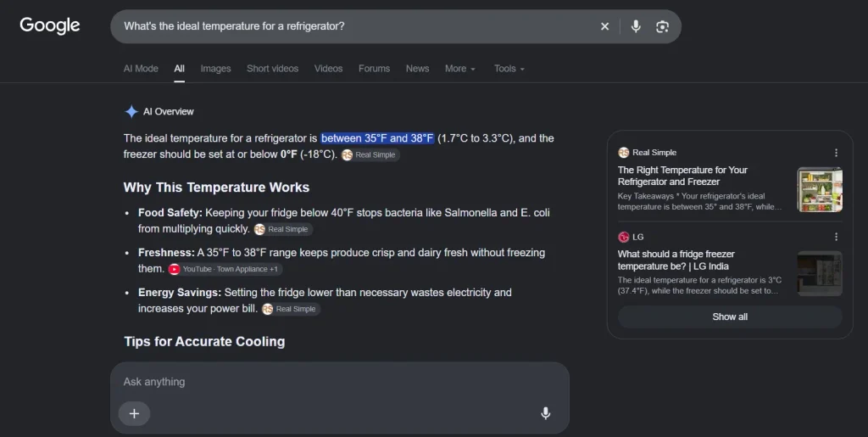Image resolution: width=868 pixels, height=437 pixels.
Task: Click Show all sources button
Action: click(730, 317)
